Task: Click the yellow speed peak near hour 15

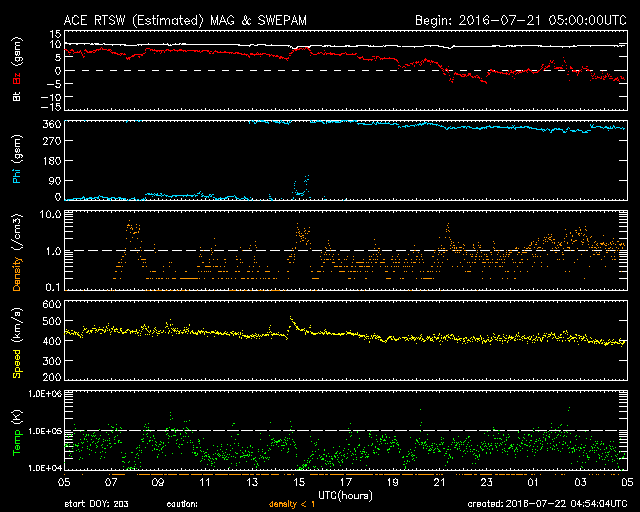Action: pyautogui.click(x=291, y=320)
